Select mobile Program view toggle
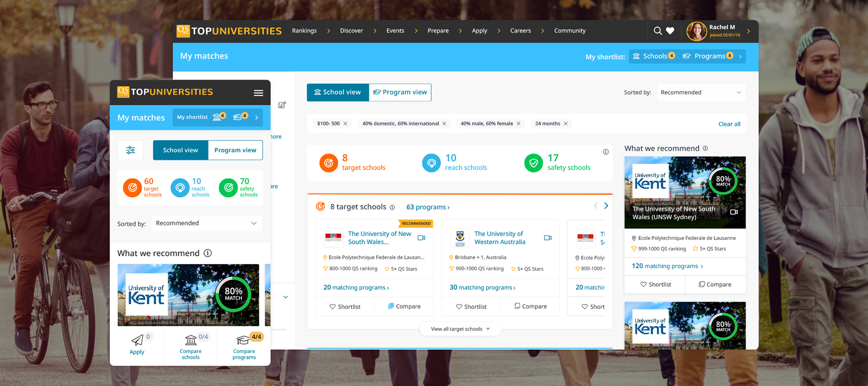 235,150
